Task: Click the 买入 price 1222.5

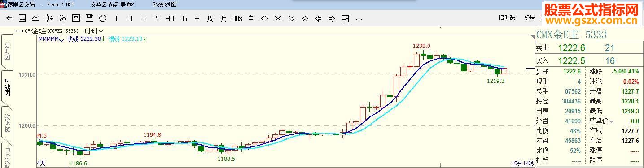Action: [x=571, y=61]
